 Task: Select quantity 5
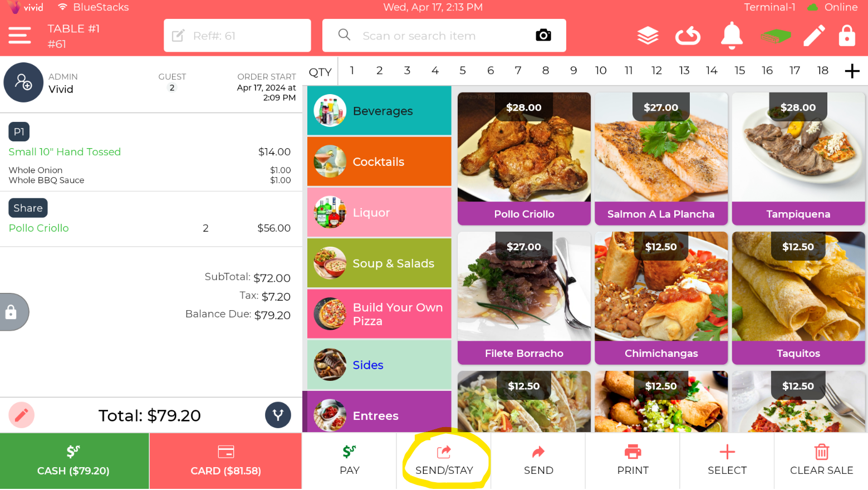pos(463,71)
